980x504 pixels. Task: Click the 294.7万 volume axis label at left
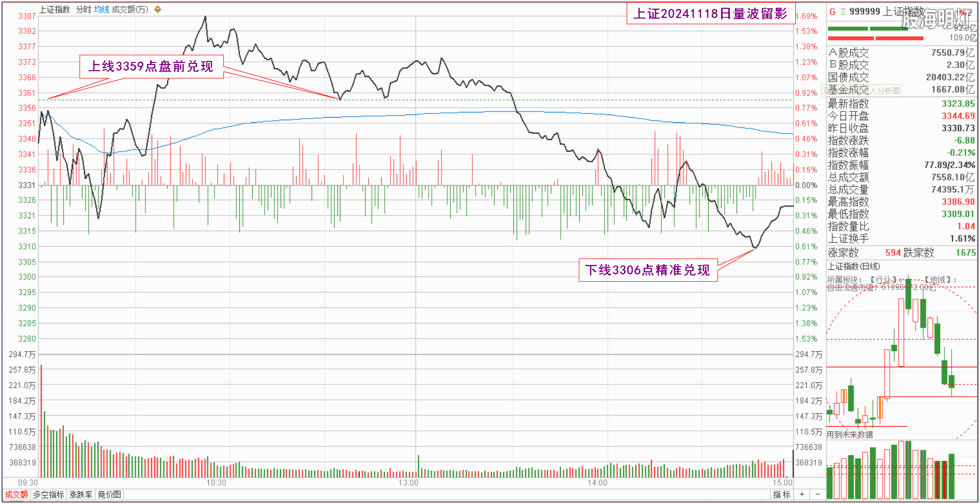click(22, 354)
